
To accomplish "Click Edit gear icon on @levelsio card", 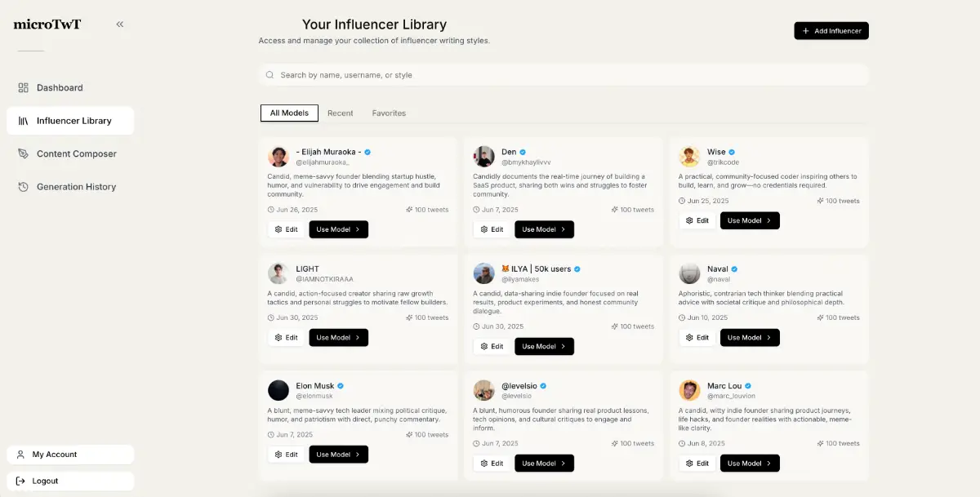I will tap(484, 464).
